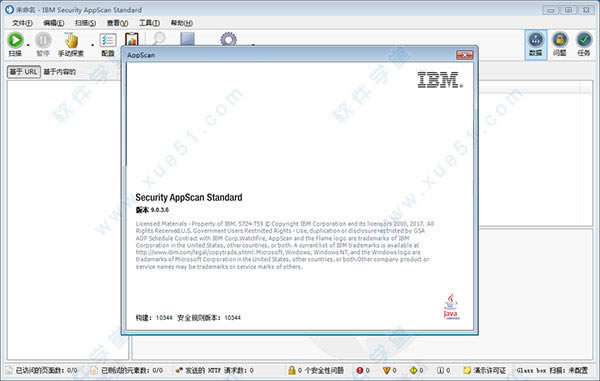This screenshot has width=600, height=381.
Task: Switch to the 问题 issues view lock icon
Action: [x=560, y=39]
